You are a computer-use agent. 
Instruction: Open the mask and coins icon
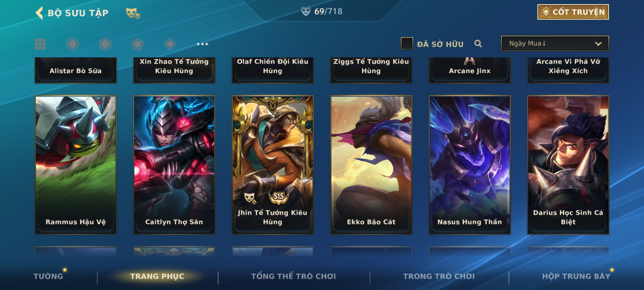[x=133, y=13]
